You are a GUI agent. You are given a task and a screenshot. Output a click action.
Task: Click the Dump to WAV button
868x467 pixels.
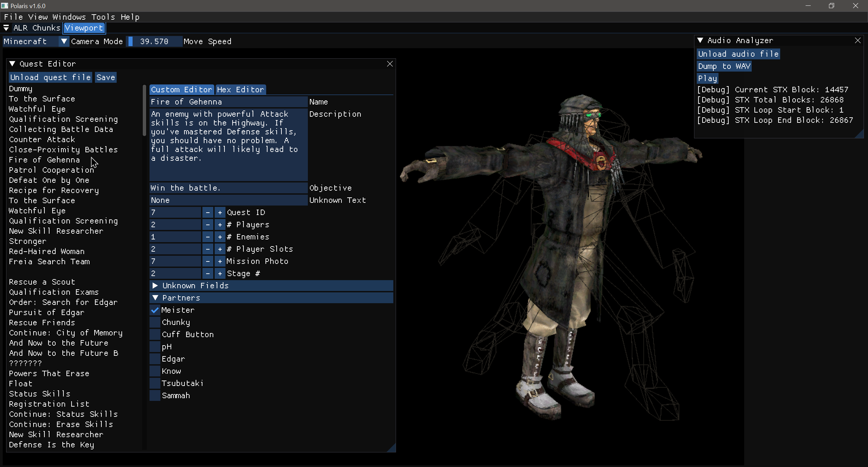(724, 66)
